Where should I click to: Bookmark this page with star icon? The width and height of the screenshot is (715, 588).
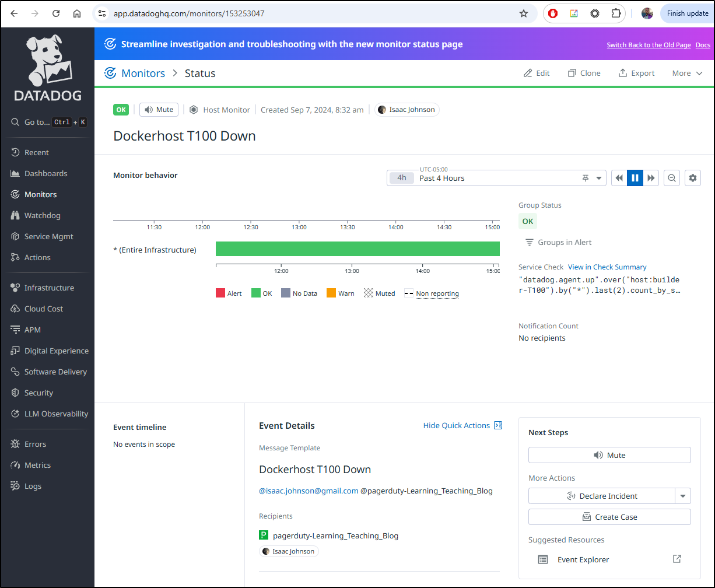point(523,13)
